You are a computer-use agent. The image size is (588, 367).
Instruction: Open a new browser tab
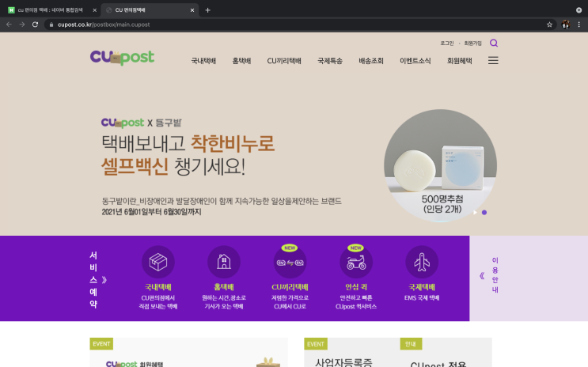tap(207, 10)
